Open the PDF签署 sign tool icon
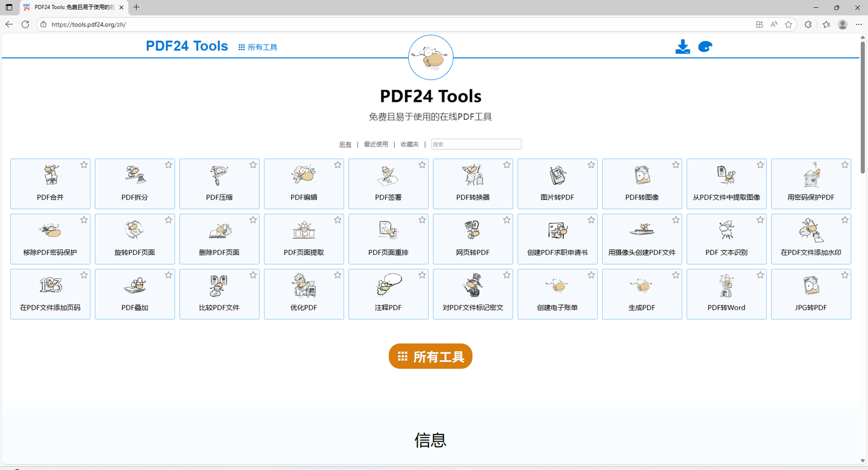This screenshot has height=470, width=868. pos(388,175)
